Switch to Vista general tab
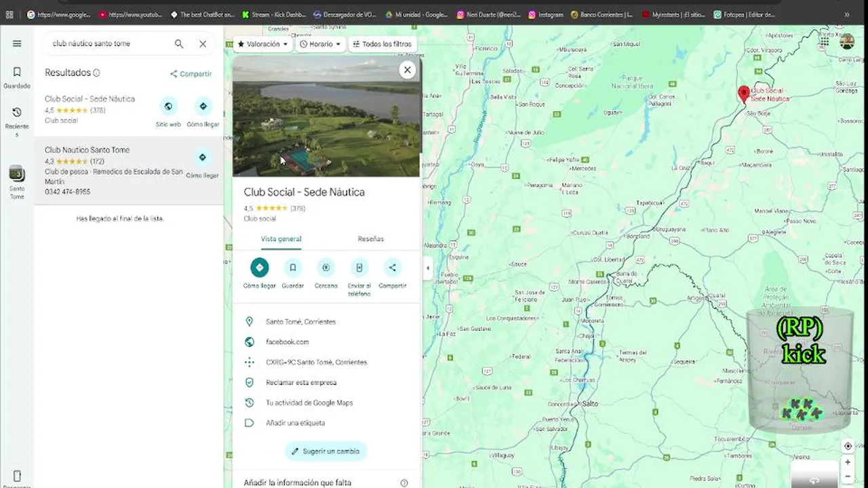The height and width of the screenshot is (488, 868). coord(281,239)
